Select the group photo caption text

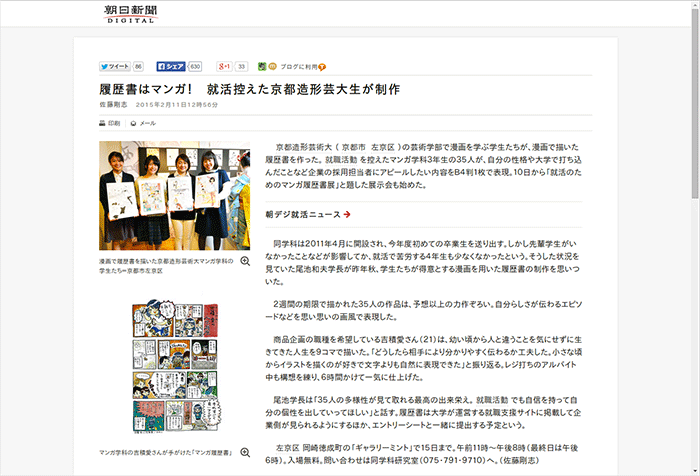pyautogui.click(x=166, y=266)
